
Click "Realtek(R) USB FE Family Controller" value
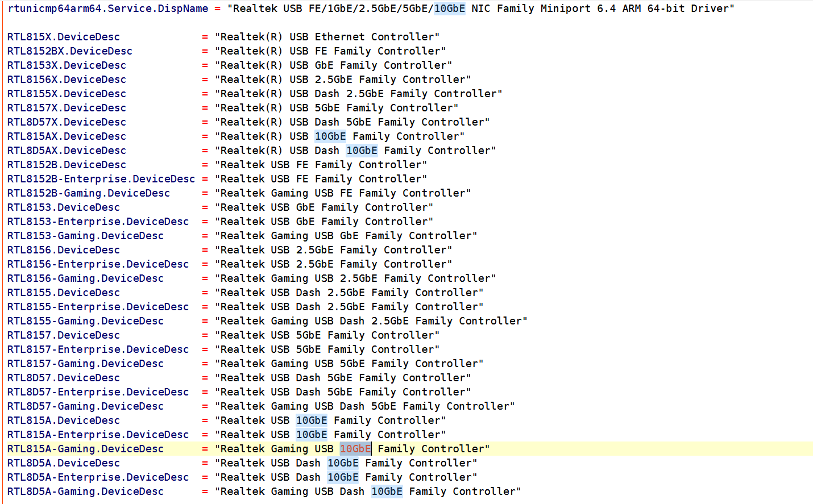(x=330, y=51)
